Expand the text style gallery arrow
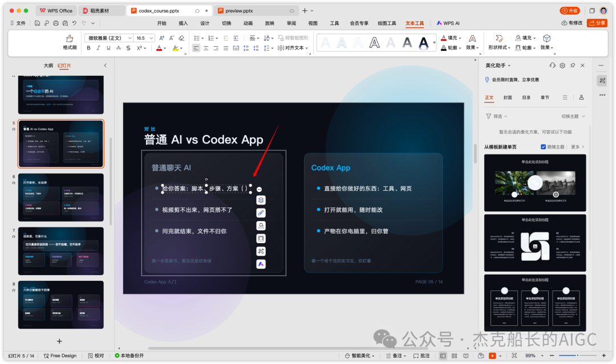 [434, 42]
